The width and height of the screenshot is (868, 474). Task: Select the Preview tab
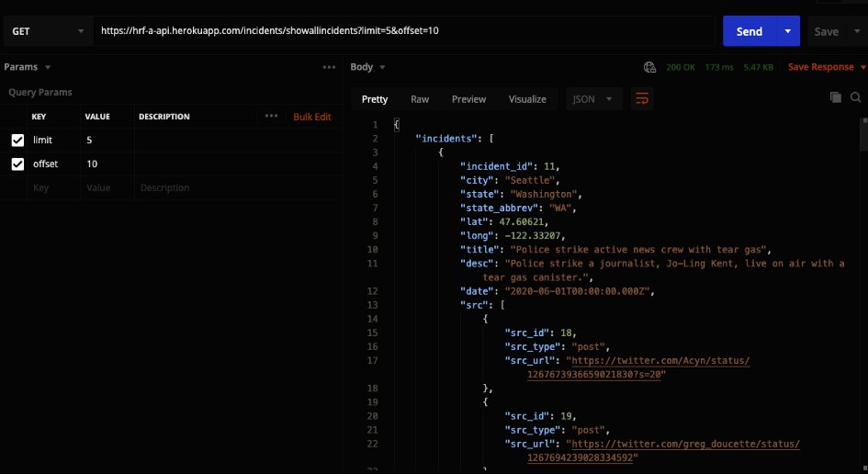tap(468, 99)
